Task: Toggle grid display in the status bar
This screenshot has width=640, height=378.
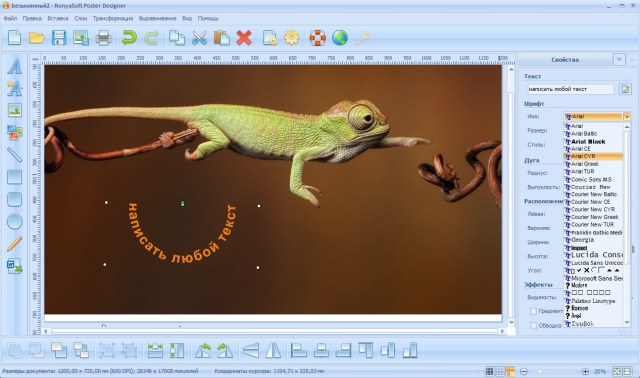Action: pyautogui.click(x=489, y=371)
